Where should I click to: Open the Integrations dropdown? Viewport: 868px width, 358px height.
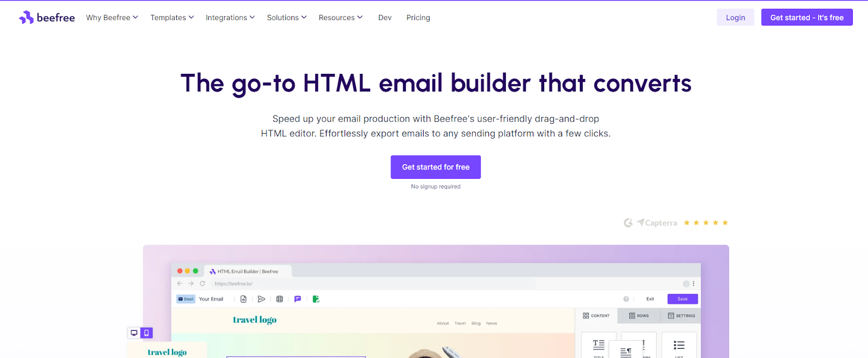230,17
